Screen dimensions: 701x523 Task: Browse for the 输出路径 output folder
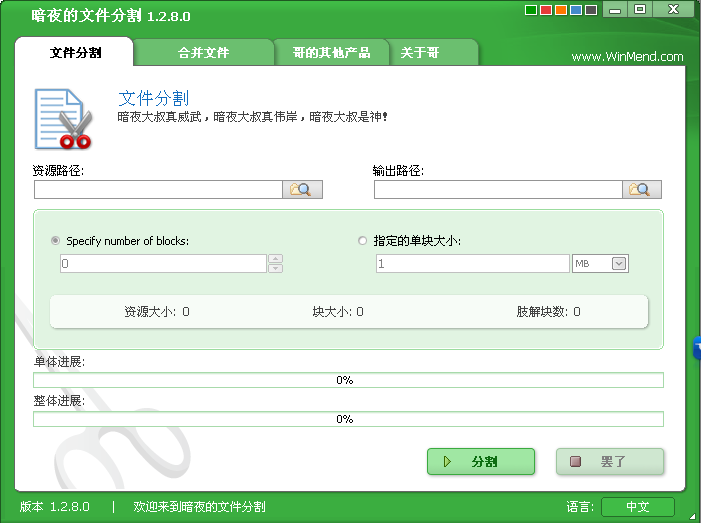click(x=642, y=190)
